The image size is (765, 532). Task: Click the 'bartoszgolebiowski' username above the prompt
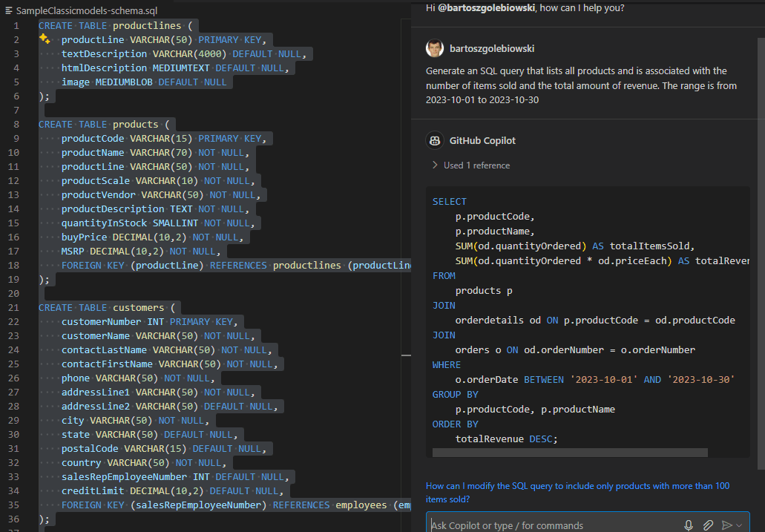click(492, 48)
